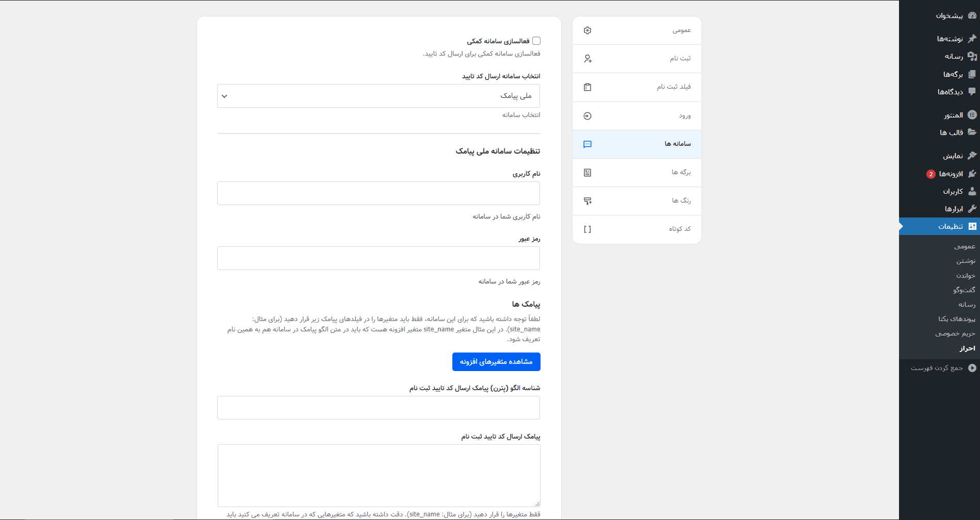Image resolution: width=980 pixels, height=520 pixels.
Task: Open the ملی پیامک system dropdown
Action: pos(378,96)
